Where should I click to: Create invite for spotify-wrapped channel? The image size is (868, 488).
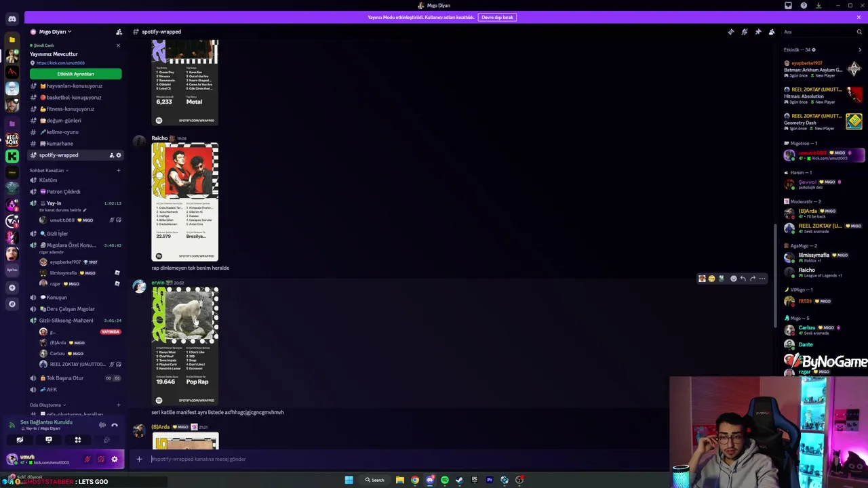coord(111,155)
